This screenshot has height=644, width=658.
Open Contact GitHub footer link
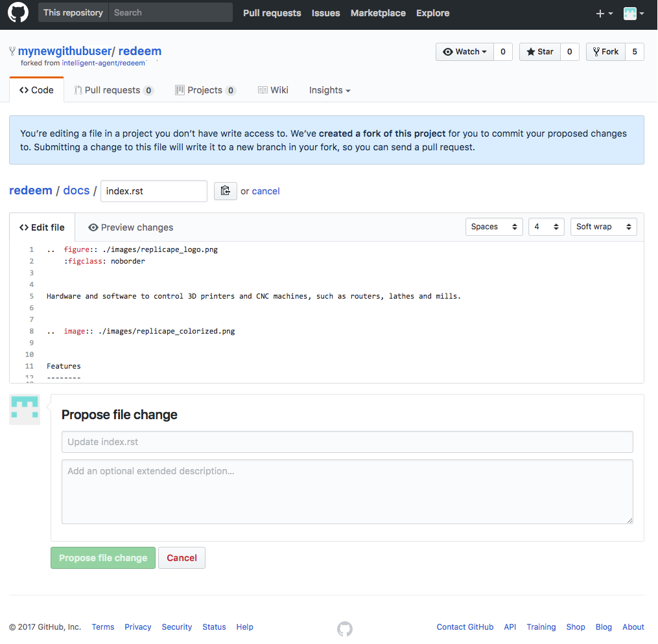(465, 627)
